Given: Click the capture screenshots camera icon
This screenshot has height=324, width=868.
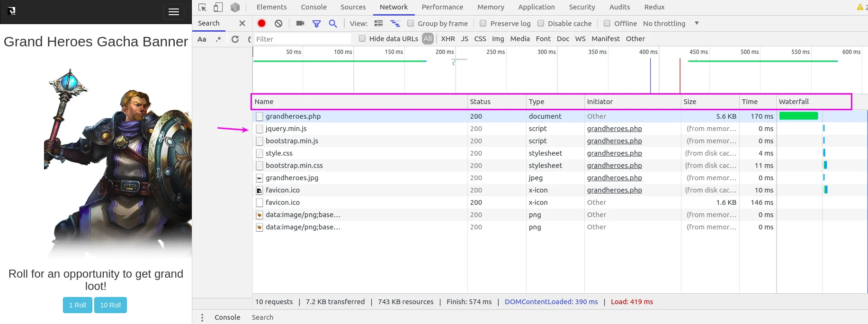Looking at the screenshot, I should click(300, 23).
